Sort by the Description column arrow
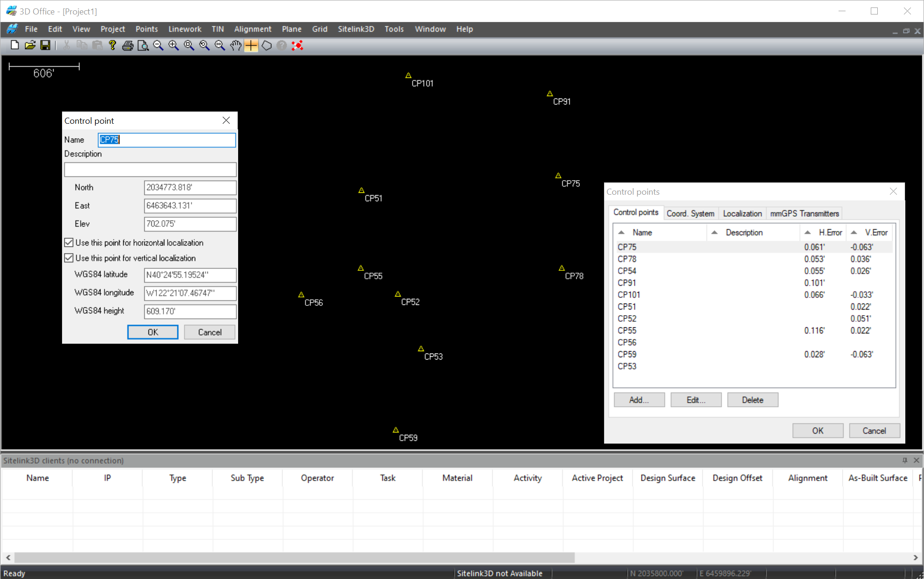This screenshot has height=579, width=924. point(715,232)
